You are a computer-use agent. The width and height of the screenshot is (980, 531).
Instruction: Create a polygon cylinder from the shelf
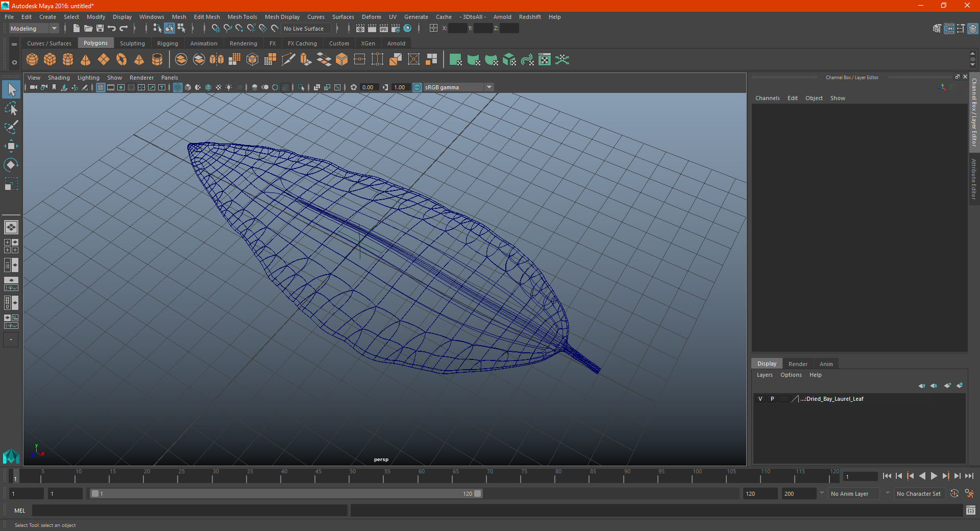(x=68, y=60)
